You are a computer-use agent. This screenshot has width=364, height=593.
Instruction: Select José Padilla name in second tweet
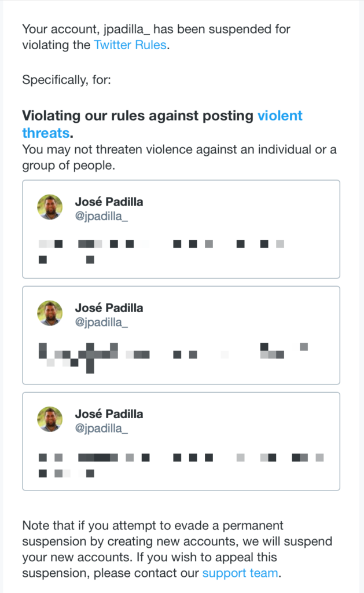click(109, 308)
